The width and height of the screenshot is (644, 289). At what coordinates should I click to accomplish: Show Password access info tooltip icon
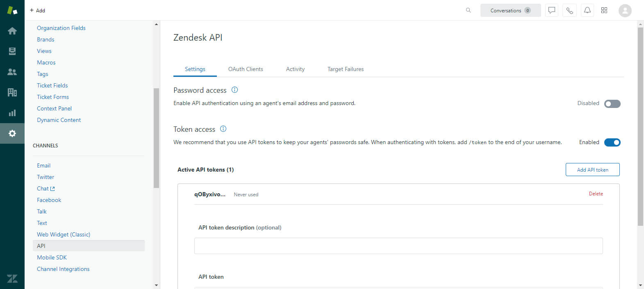234,90
